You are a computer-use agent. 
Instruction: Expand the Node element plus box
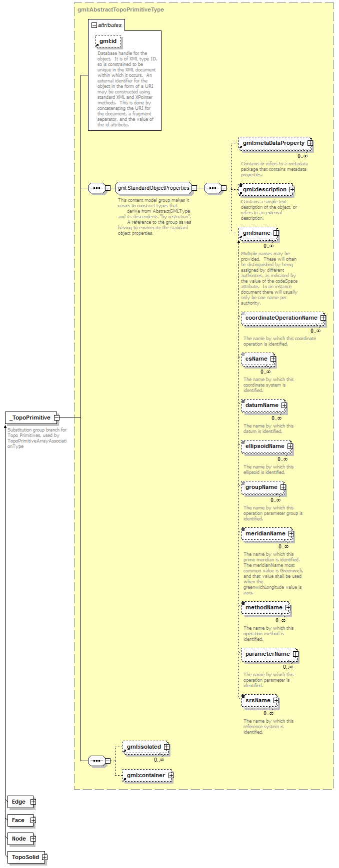[x=33, y=839]
